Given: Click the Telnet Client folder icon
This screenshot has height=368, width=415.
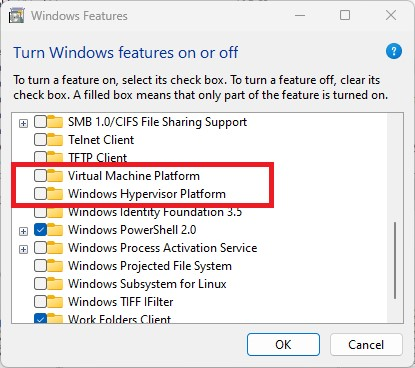Looking at the screenshot, I should (x=55, y=140).
